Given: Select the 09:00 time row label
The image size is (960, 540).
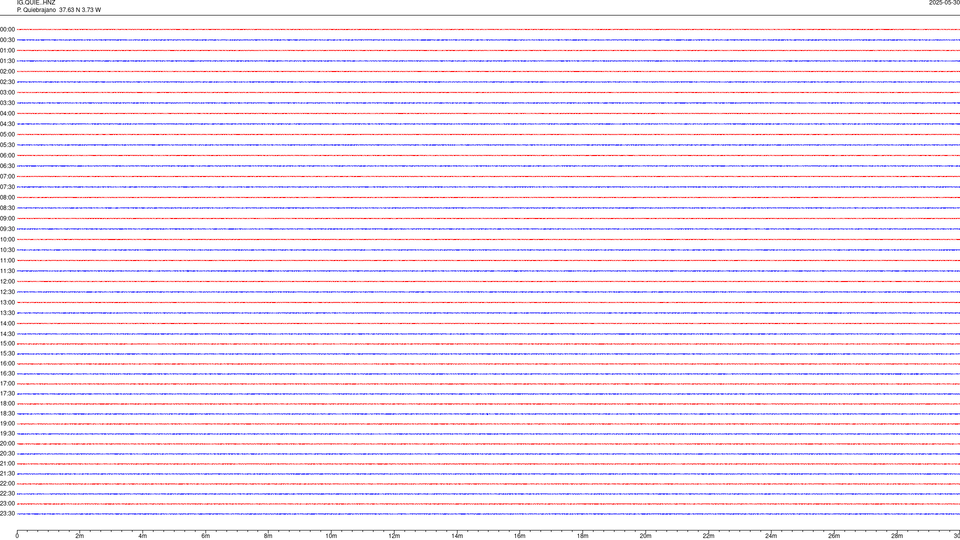Looking at the screenshot, I should pyautogui.click(x=7, y=218).
